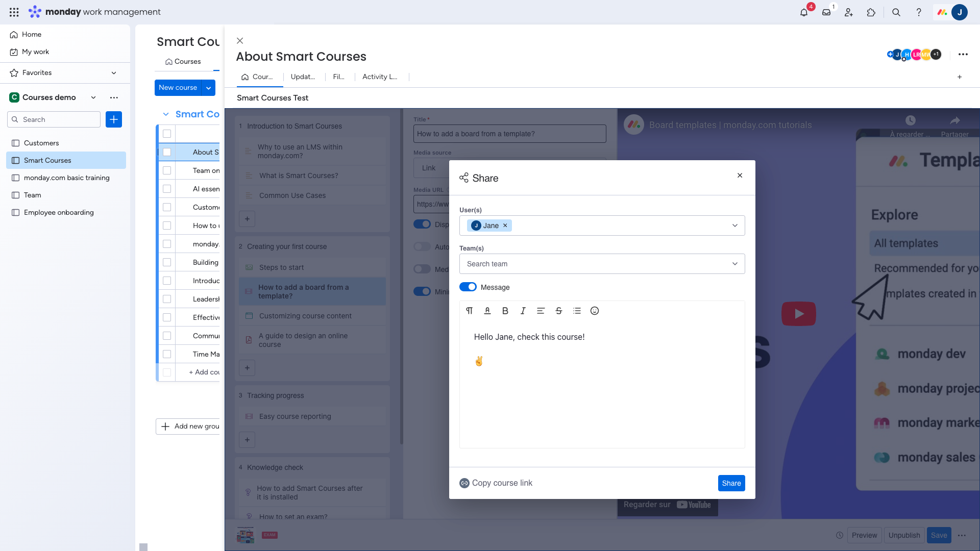The height and width of the screenshot is (551, 980).
Task: Collapse the Smart Co group chevron
Action: tap(166, 114)
